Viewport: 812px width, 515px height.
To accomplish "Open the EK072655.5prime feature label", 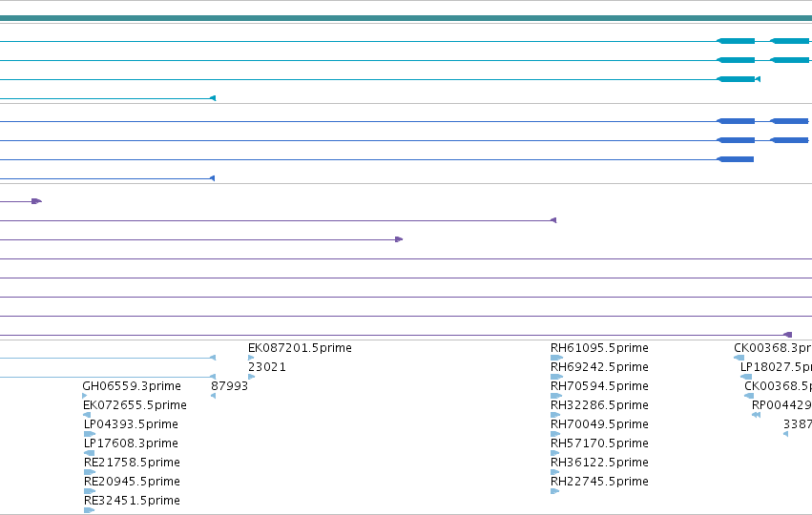I will [135, 405].
